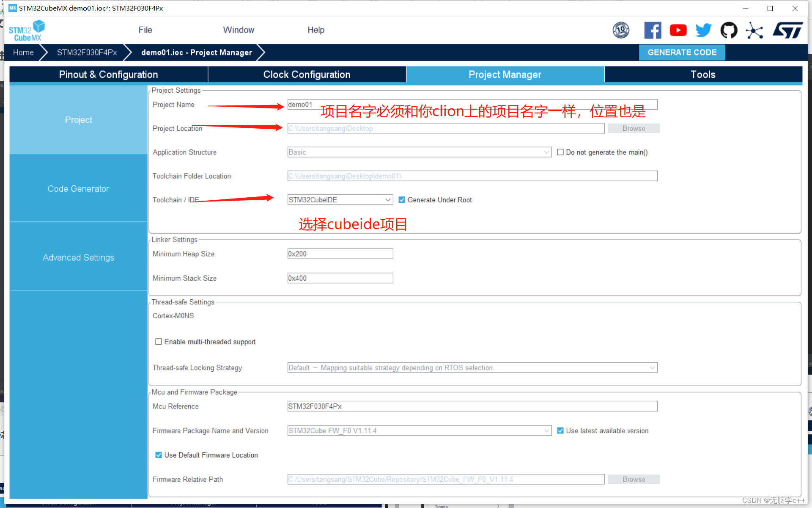The image size is (812, 508).
Task: Click the ST logo icon
Action: click(x=787, y=30)
